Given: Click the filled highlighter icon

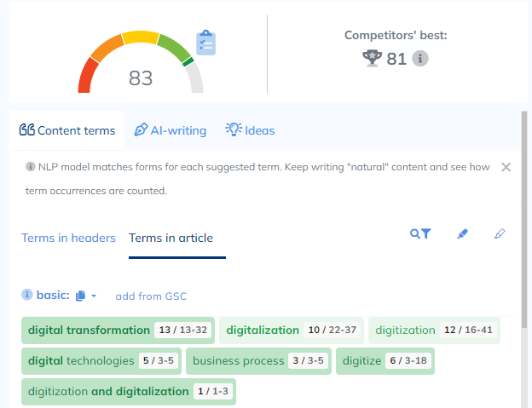Looking at the screenshot, I should [462, 234].
